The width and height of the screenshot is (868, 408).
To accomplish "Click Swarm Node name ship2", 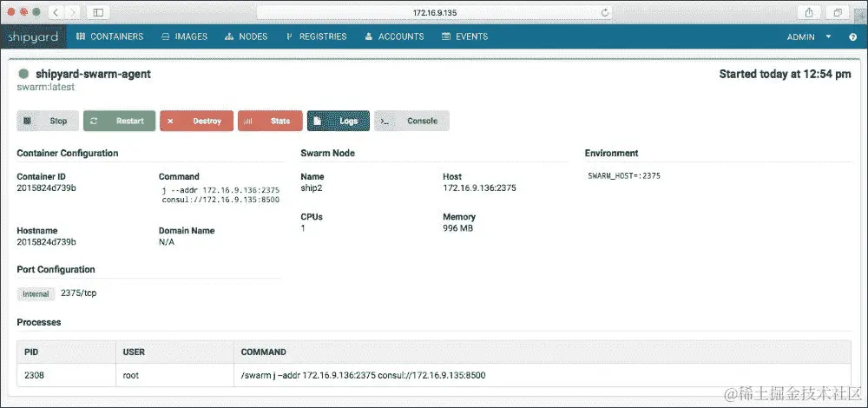I will [311, 188].
